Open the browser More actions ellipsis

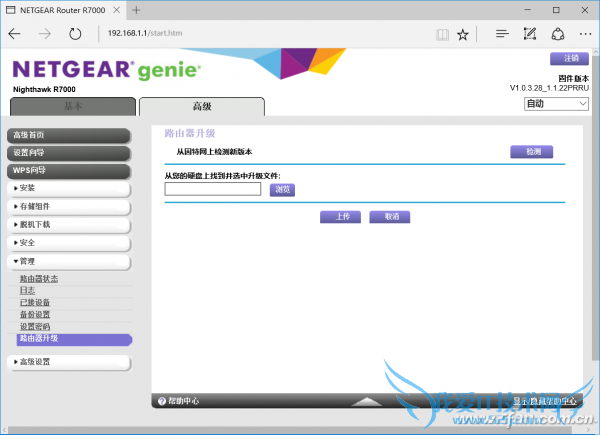tap(585, 34)
